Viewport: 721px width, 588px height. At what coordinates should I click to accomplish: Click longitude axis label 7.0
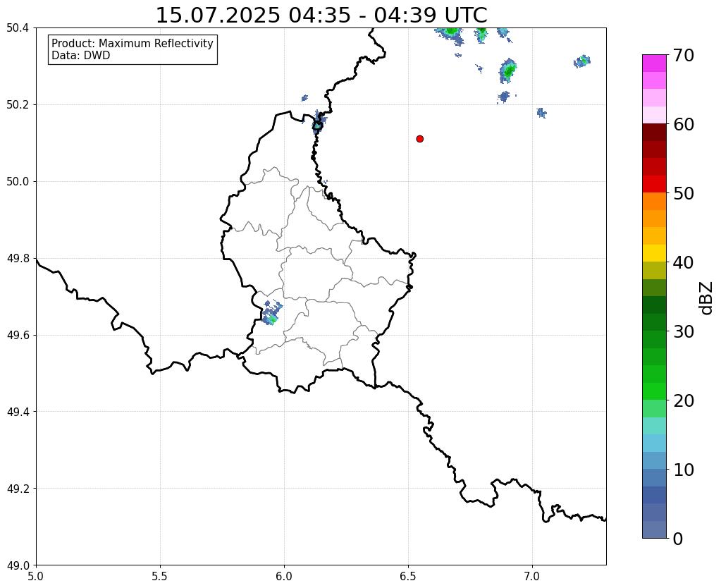click(x=532, y=577)
